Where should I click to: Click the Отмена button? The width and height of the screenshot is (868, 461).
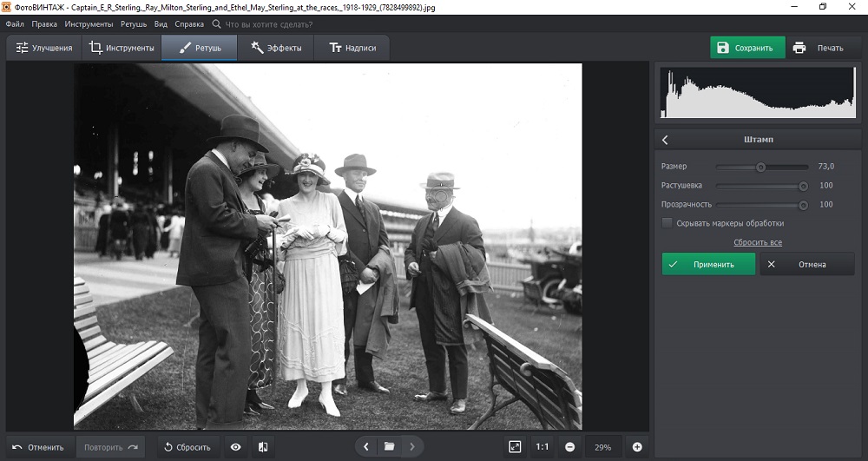coord(807,264)
